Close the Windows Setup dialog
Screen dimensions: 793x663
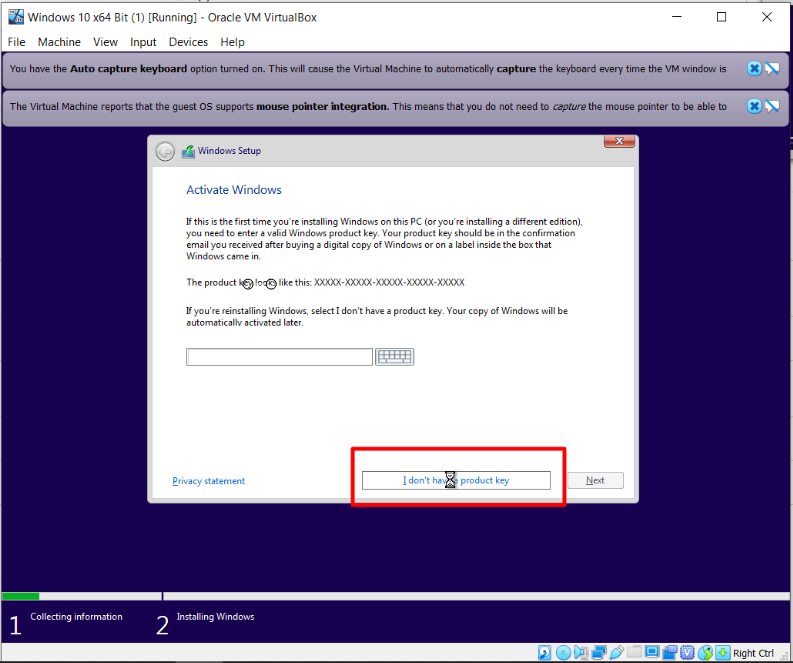coord(619,141)
